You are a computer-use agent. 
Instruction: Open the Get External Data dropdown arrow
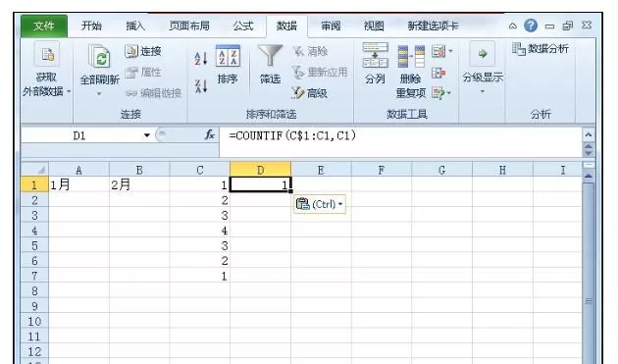coord(69,91)
